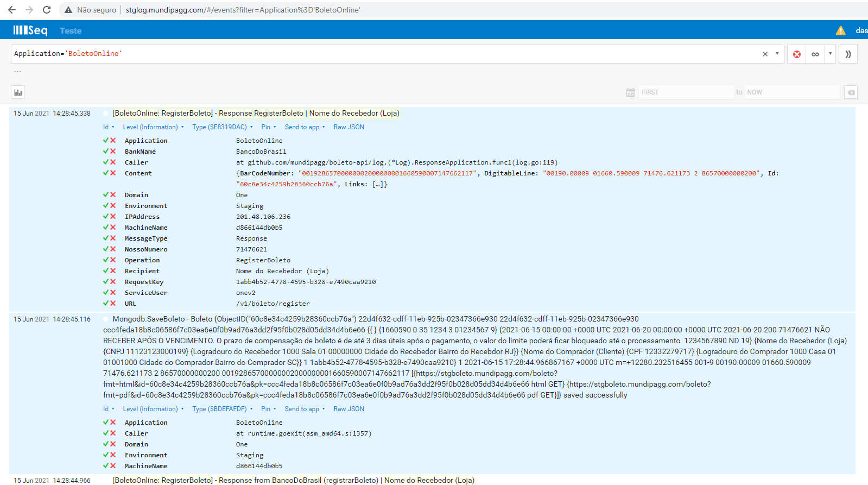Image resolution: width=868 pixels, height=485 pixels.
Task: Open the filter history dropdown arrow
Action: point(777,54)
